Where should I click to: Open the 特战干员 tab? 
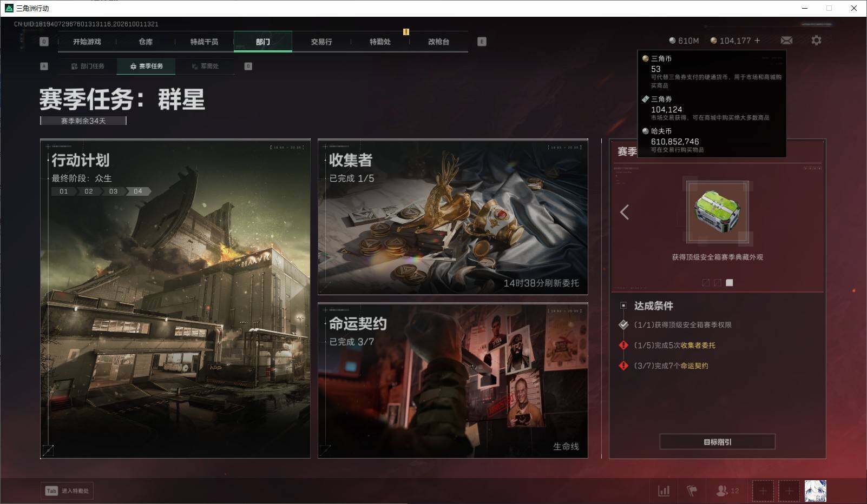(x=204, y=42)
